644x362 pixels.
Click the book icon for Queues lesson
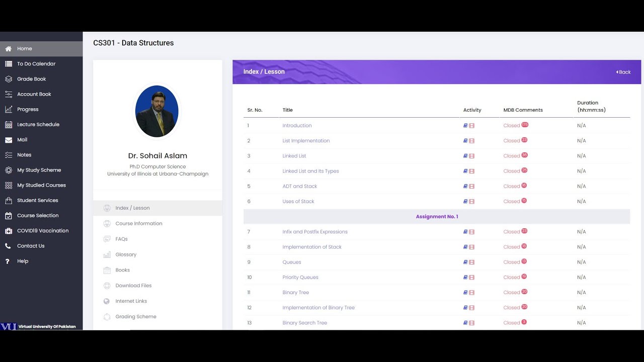tap(466, 262)
